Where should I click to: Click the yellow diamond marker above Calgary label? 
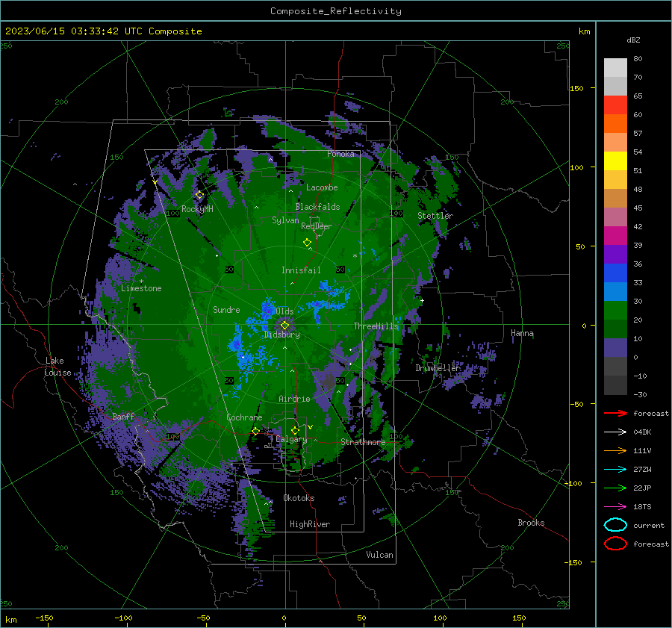[295, 430]
